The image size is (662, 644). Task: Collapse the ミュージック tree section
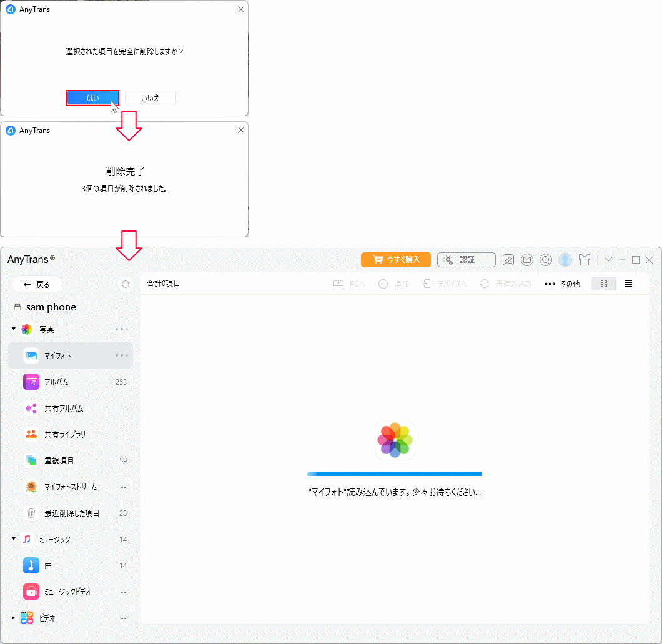click(x=14, y=539)
